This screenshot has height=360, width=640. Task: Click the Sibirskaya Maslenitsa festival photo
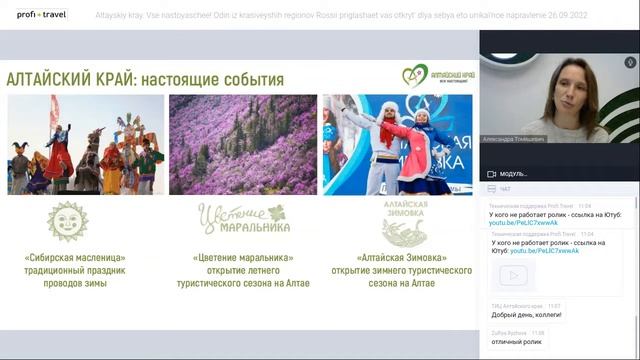tap(86, 144)
